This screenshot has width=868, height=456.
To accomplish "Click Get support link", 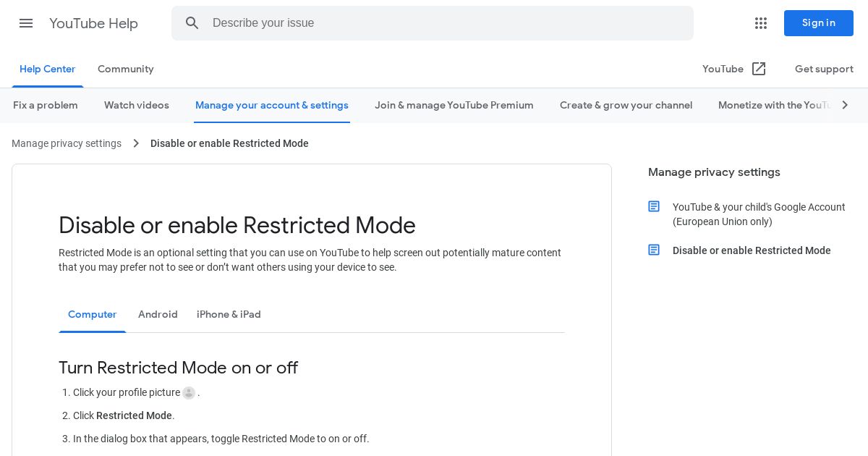I will [824, 69].
